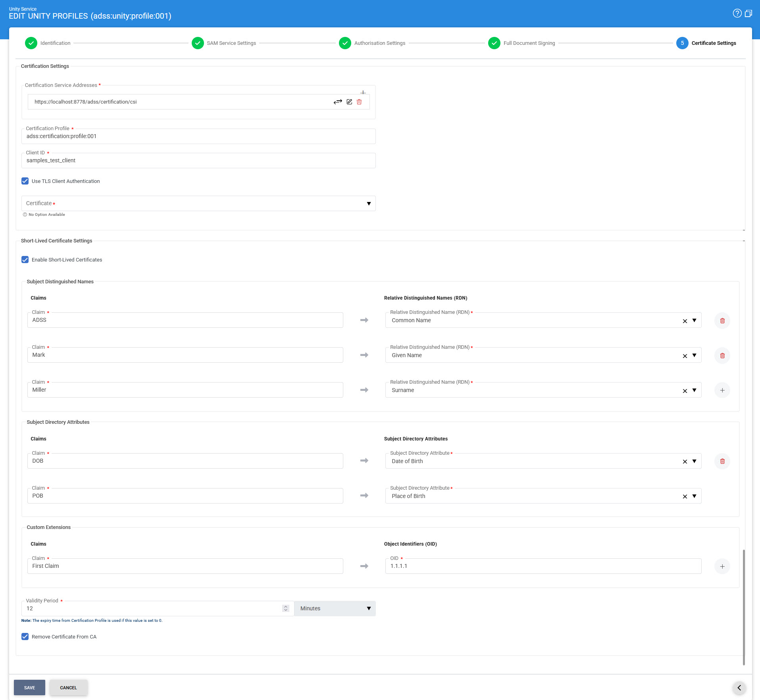The image size is (760, 700).
Task: Delete the DOB Date of Birth row
Action: pyautogui.click(x=722, y=462)
